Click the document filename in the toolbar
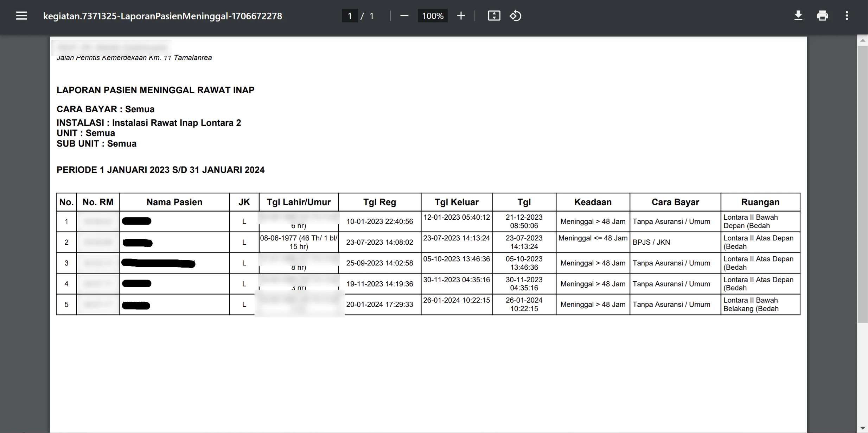Image resolution: width=868 pixels, height=433 pixels. coord(162,16)
